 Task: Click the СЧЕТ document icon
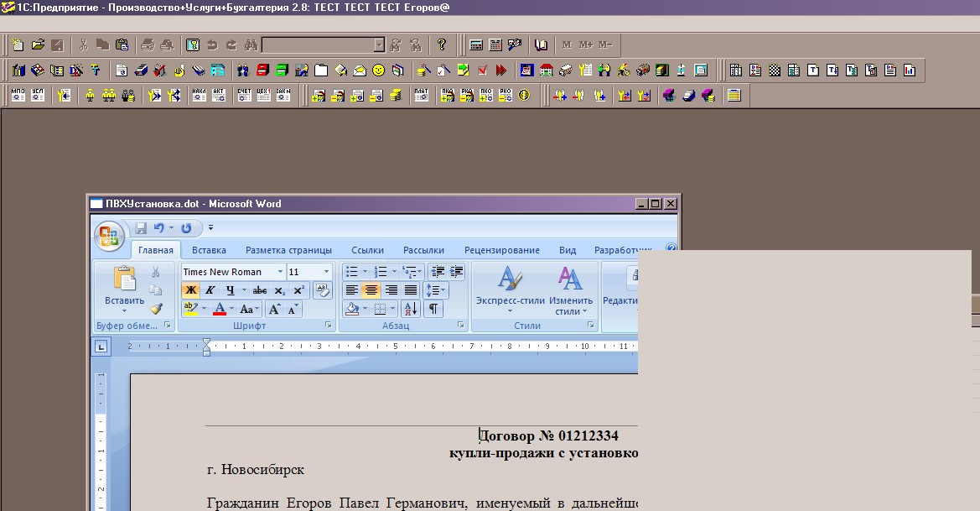244,96
